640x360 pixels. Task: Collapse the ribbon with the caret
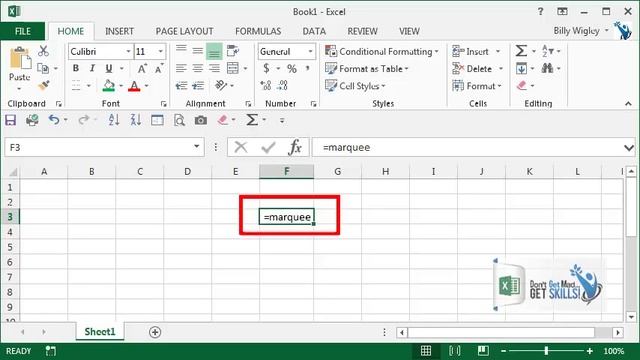point(628,104)
